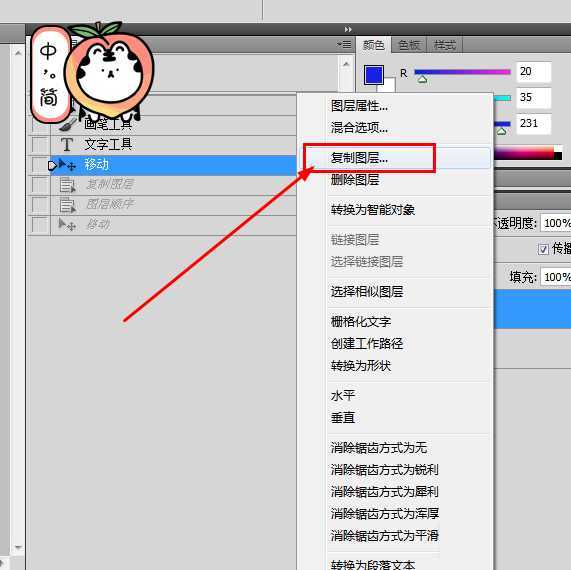Choose 复制图层... in the context menu
Screen dimensions: 571x570
click(x=359, y=158)
